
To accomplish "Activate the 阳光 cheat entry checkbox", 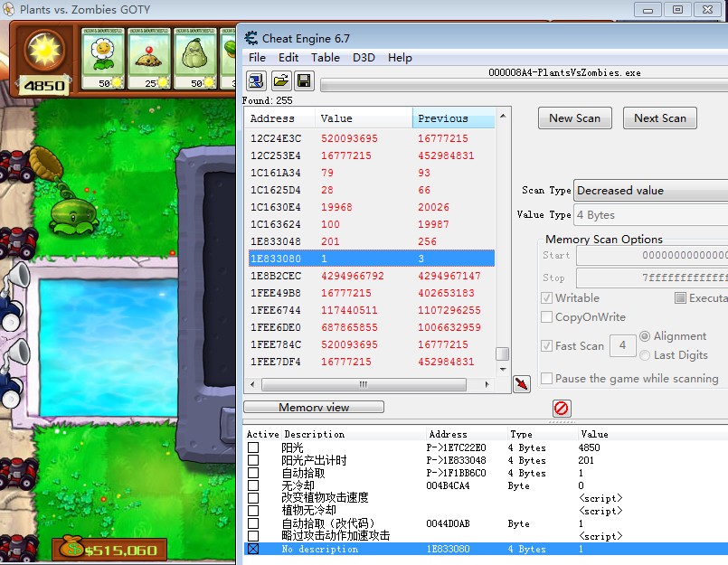I will tap(253, 447).
